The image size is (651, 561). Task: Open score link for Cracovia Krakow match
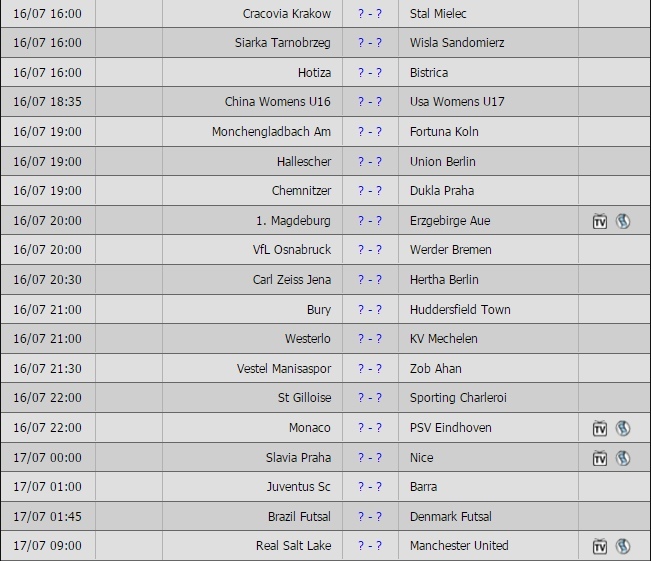370,14
